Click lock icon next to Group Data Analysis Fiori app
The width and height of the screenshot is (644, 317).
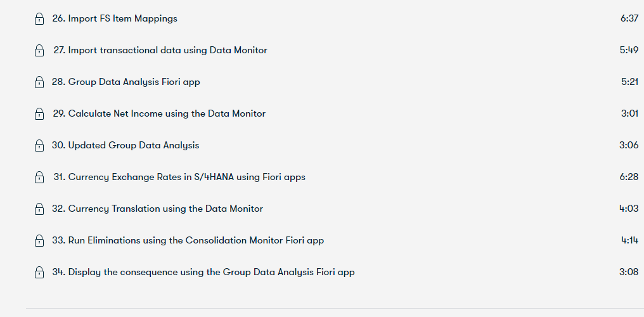tap(39, 82)
